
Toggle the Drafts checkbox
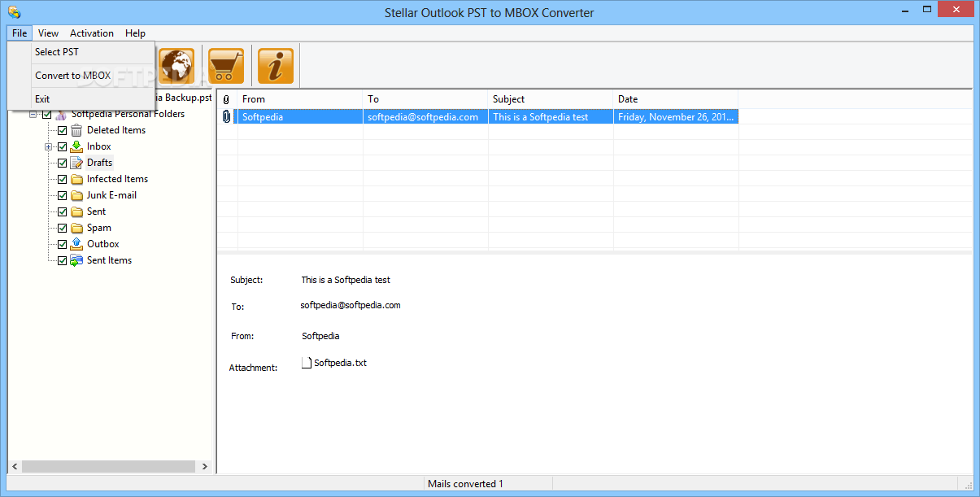(x=62, y=163)
